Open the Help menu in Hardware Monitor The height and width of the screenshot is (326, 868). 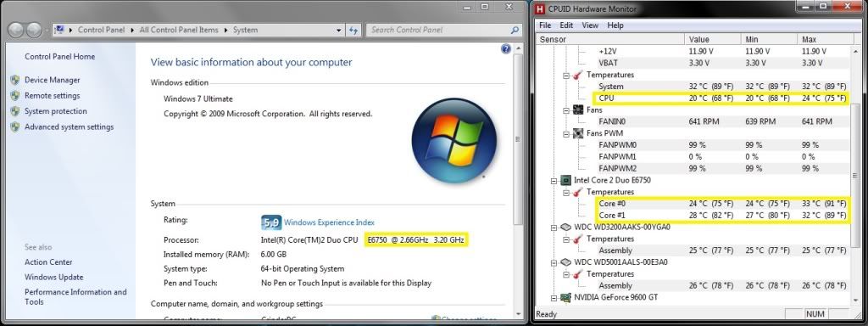(615, 25)
